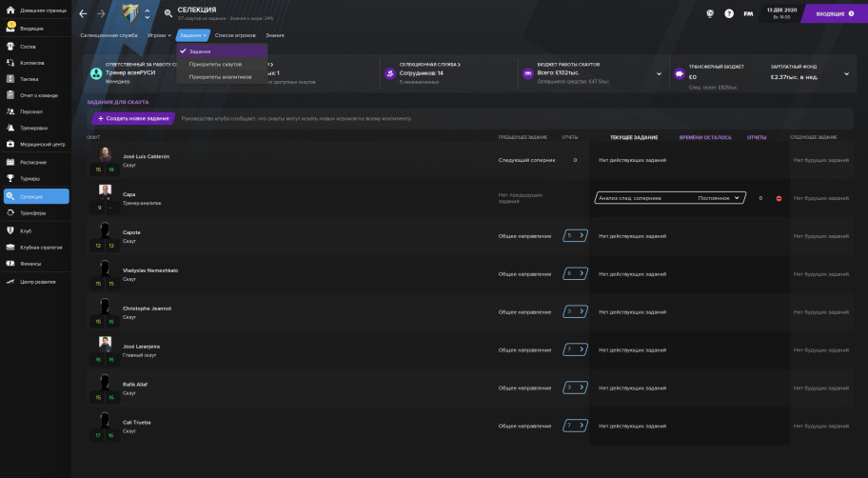Image resolution: width=868 pixels, height=478 pixels.
Task: Expand the Игроки dropdown tab
Action: (158, 35)
